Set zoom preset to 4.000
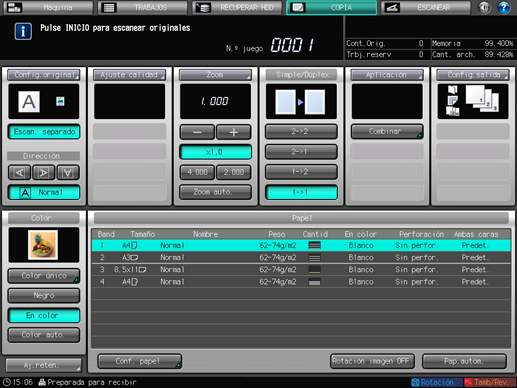This screenshot has width=517, height=388. coord(197,172)
